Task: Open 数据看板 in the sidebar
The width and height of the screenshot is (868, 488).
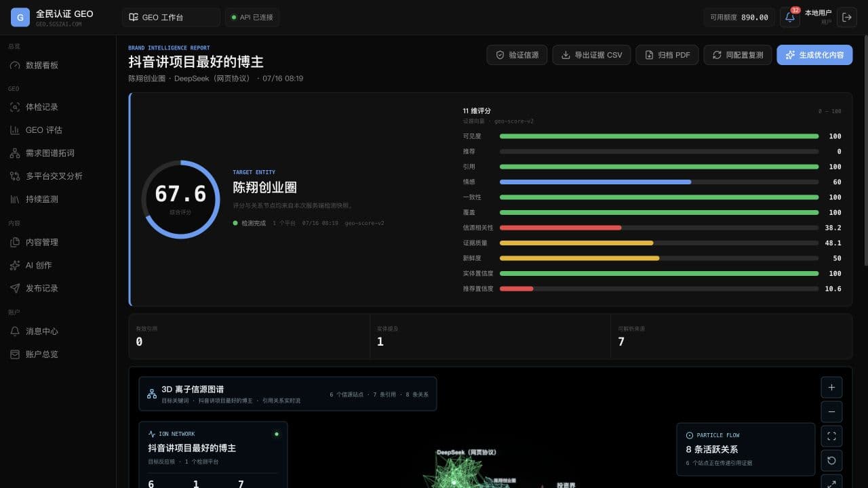Action: [x=58, y=65]
